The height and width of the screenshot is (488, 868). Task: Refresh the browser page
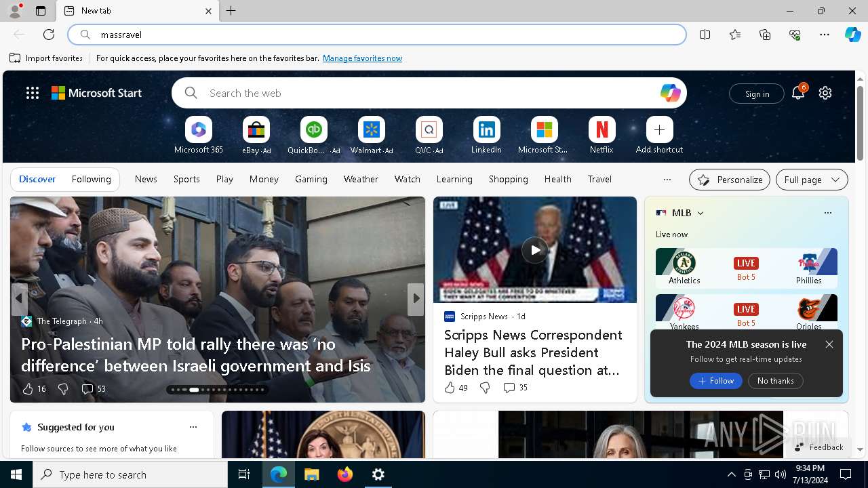[49, 35]
